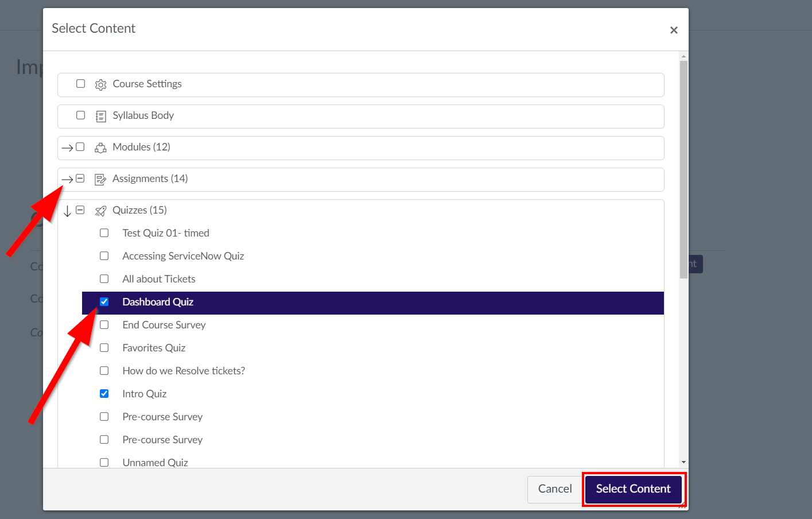Select the End Course Survey row
Viewport: 812px width, 519px height.
click(373, 325)
